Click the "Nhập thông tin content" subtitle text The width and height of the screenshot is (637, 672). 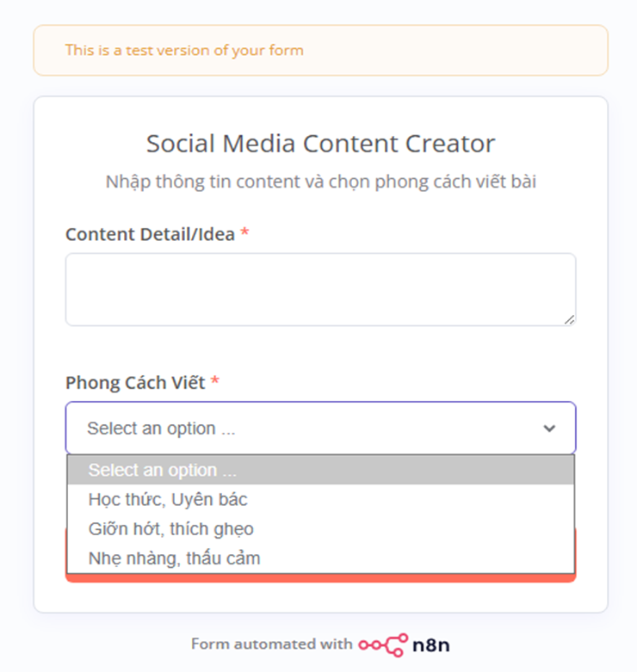320,182
